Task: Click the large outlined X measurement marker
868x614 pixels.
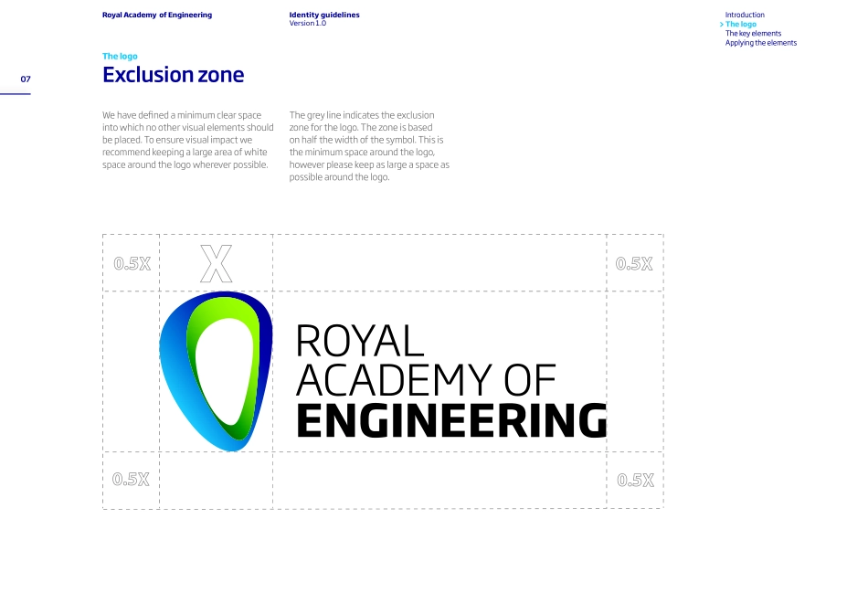Action: coord(216,263)
